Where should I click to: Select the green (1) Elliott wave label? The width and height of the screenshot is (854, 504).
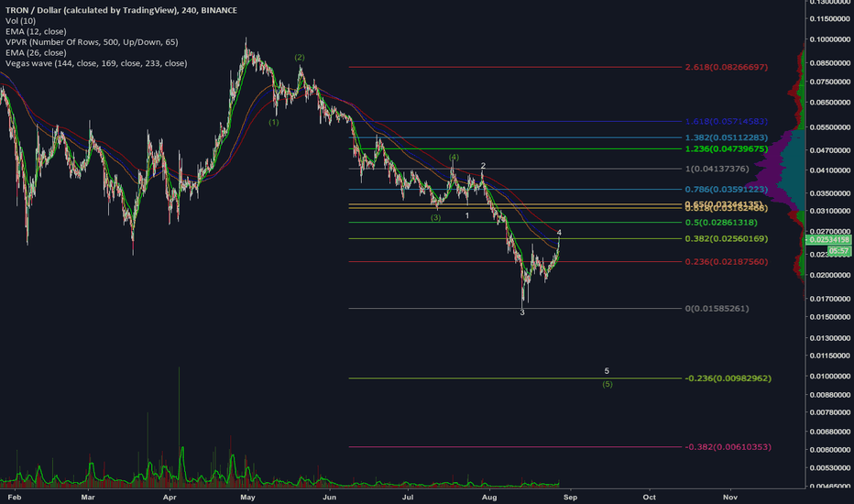point(273,122)
